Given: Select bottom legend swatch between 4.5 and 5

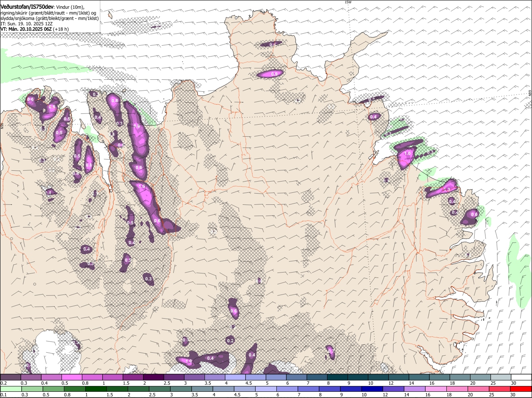Looking at the screenshot, I should (245, 389).
